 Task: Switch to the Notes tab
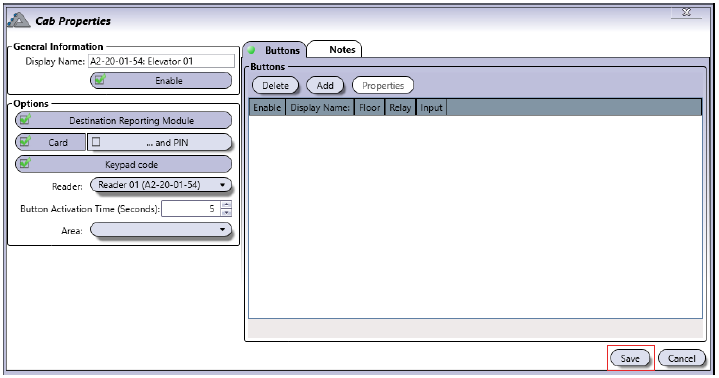pyautogui.click(x=335, y=50)
